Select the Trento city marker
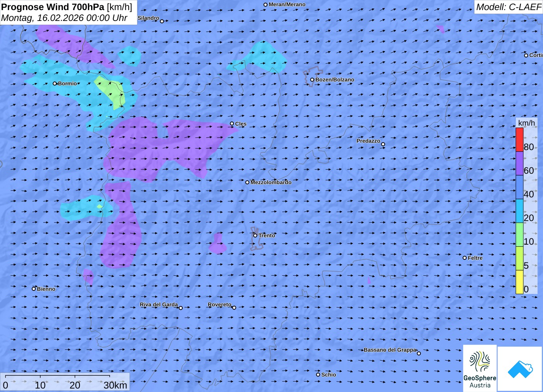The height and width of the screenshot is (392, 543). coord(255,235)
